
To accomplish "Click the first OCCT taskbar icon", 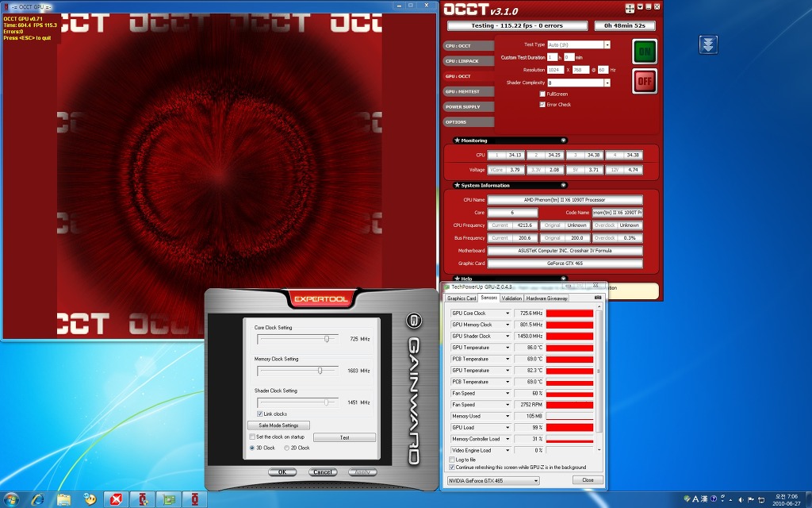I will pos(143,499).
